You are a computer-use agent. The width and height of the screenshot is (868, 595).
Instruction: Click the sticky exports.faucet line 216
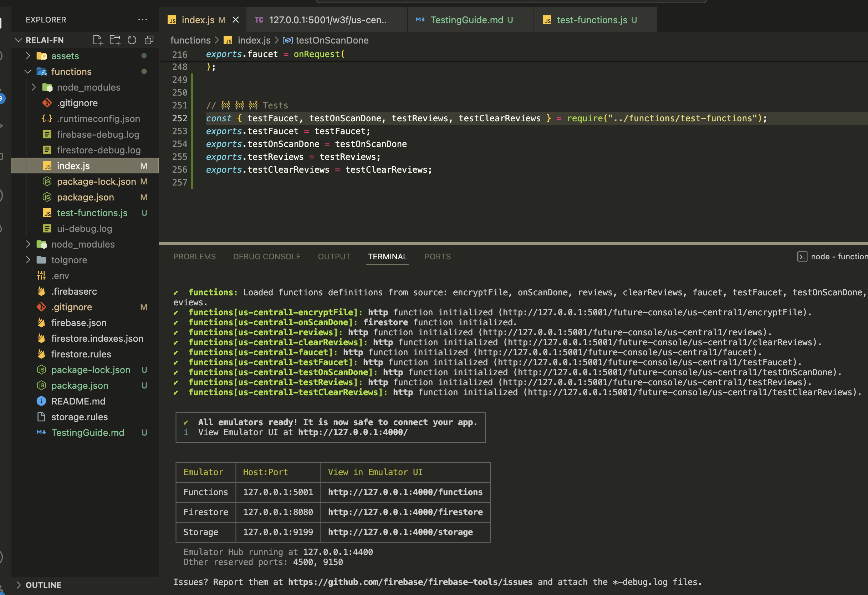click(x=275, y=54)
